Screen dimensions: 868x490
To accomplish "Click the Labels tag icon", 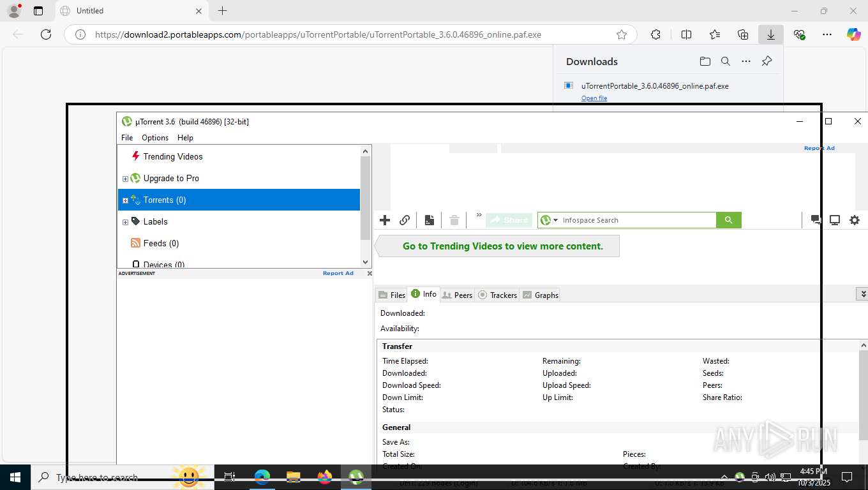I will [135, 221].
